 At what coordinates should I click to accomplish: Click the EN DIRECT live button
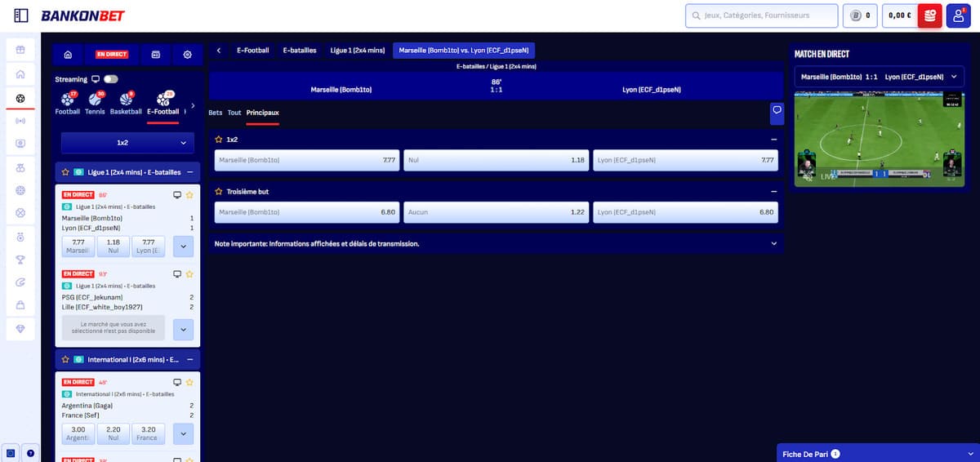click(112, 55)
